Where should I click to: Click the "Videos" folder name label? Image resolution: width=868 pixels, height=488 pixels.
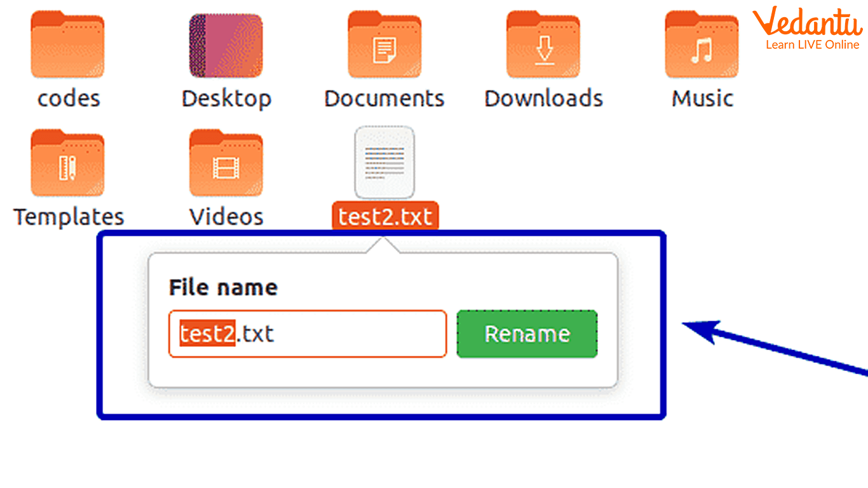pos(226,217)
